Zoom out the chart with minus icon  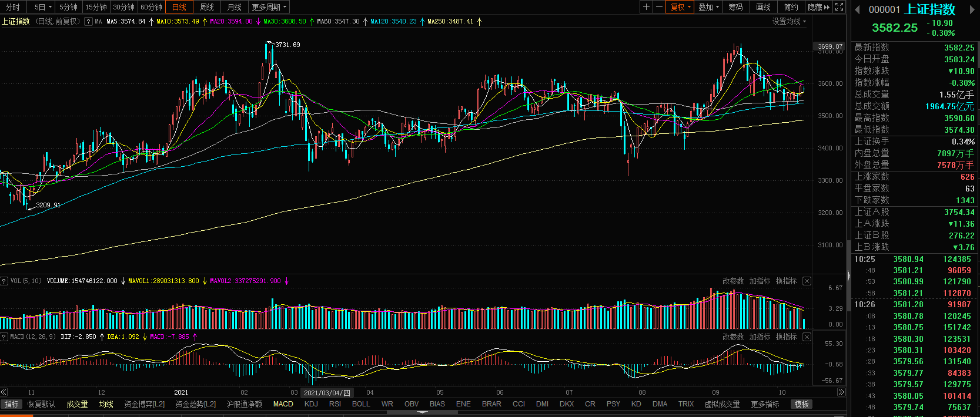pos(659,7)
